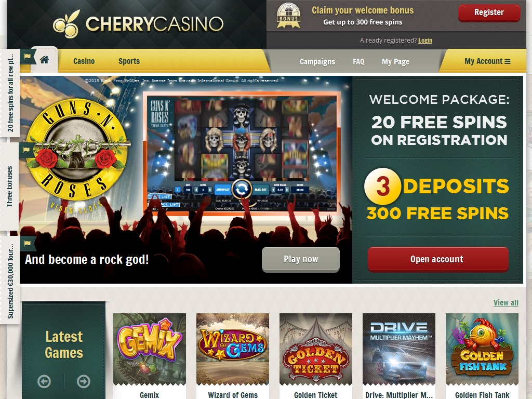Go to the home icon tab
Viewport: 532px width, 399px height.
pyautogui.click(x=45, y=60)
